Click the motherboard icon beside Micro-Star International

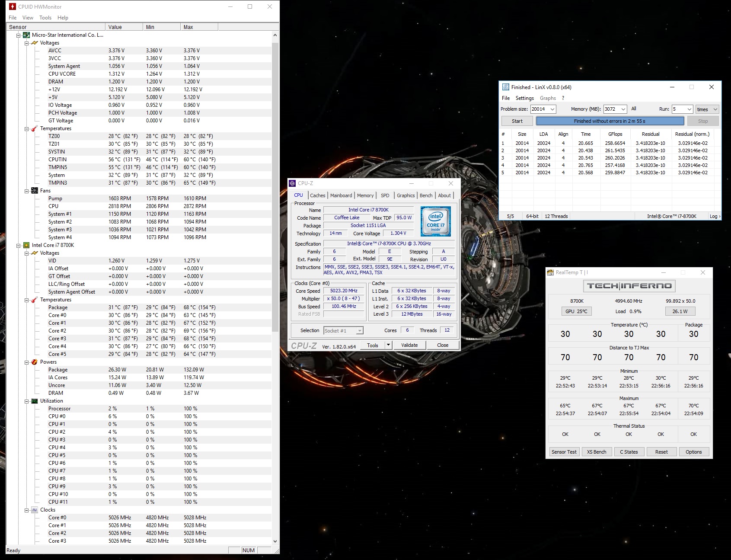(26, 35)
